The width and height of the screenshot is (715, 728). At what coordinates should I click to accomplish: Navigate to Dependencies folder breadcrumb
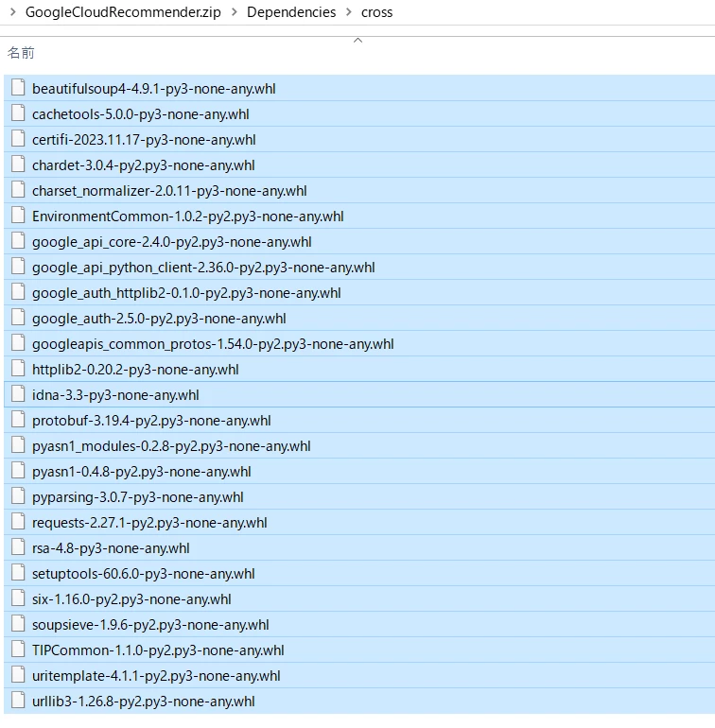point(291,12)
